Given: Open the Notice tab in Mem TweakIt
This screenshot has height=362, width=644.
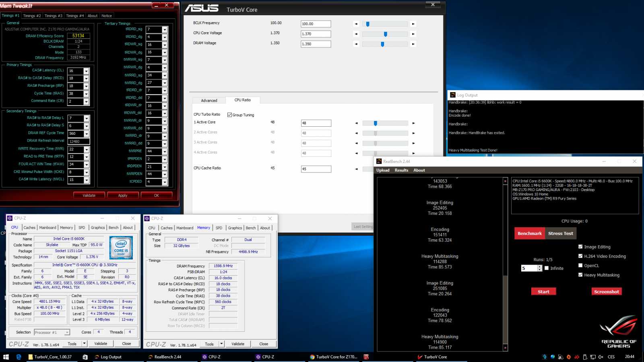Looking at the screenshot, I should pos(107,16).
